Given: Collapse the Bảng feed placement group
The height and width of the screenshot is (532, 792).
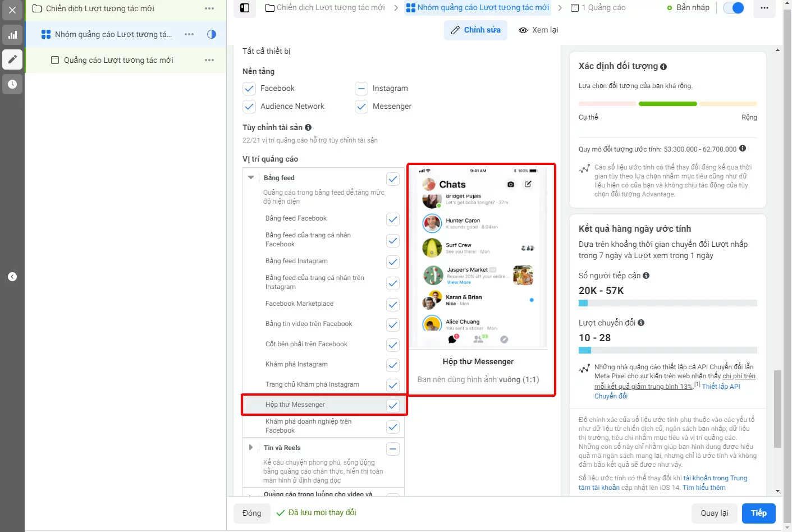Looking at the screenshot, I should pos(251,177).
